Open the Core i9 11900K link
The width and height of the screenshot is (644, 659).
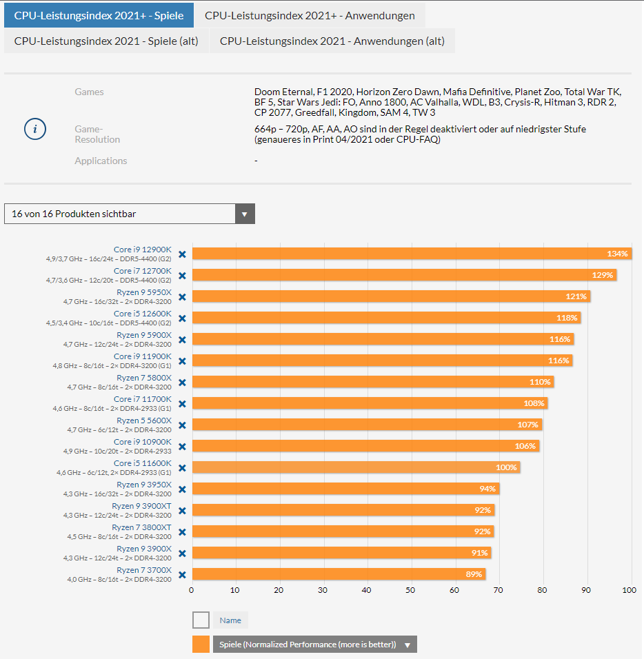[143, 356]
